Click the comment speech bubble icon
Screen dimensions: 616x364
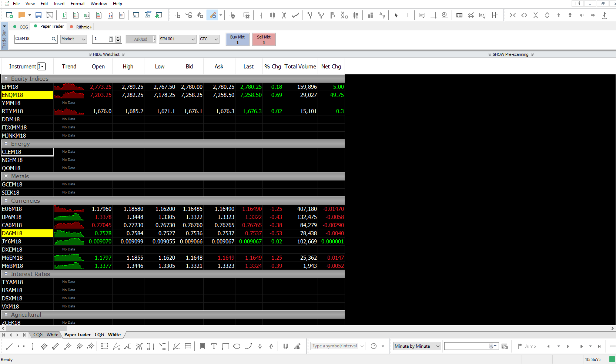point(422,15)
